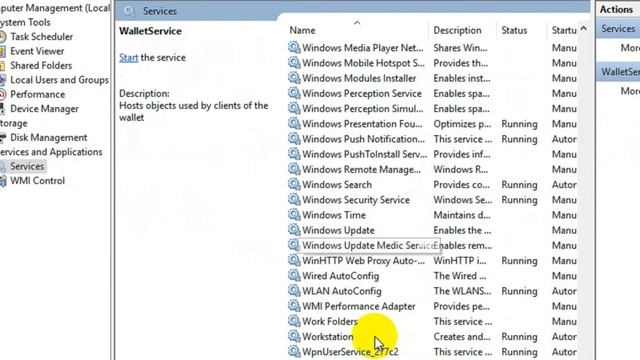Select the WLAN AutoConfig service name
The image size is (640, 360).
pos(342,291)
